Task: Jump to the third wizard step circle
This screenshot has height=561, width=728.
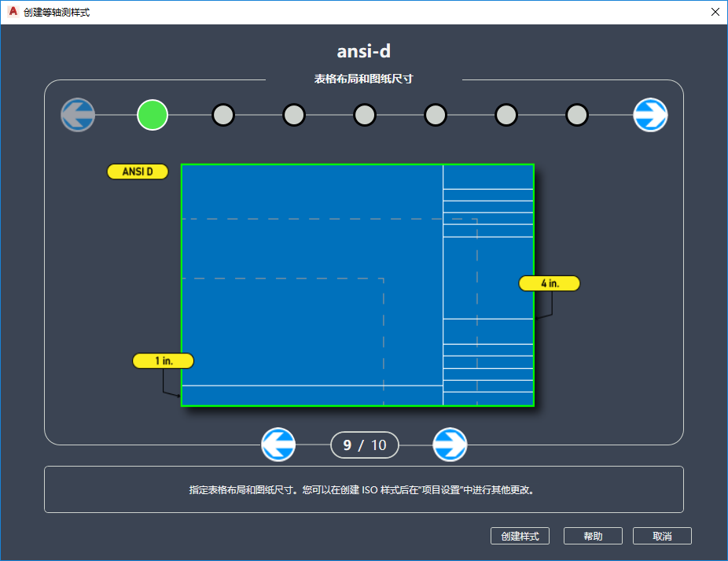Action: [294, 115]
